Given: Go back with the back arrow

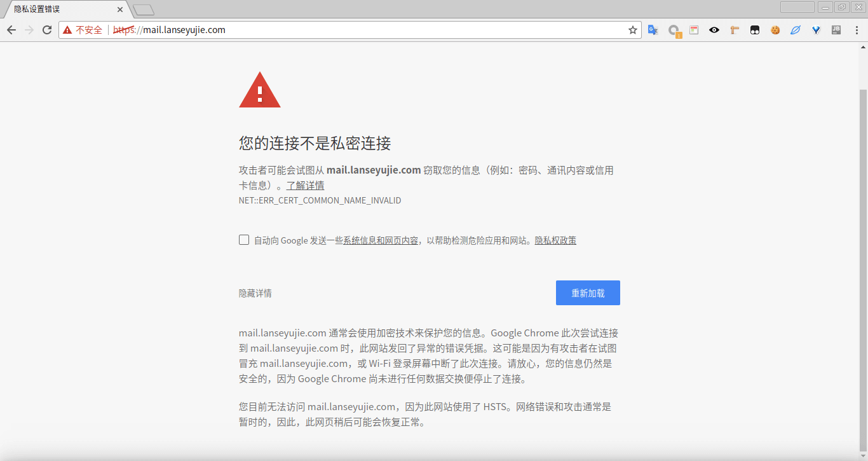Looking at the screenshot, I should [x=11, y=30].
